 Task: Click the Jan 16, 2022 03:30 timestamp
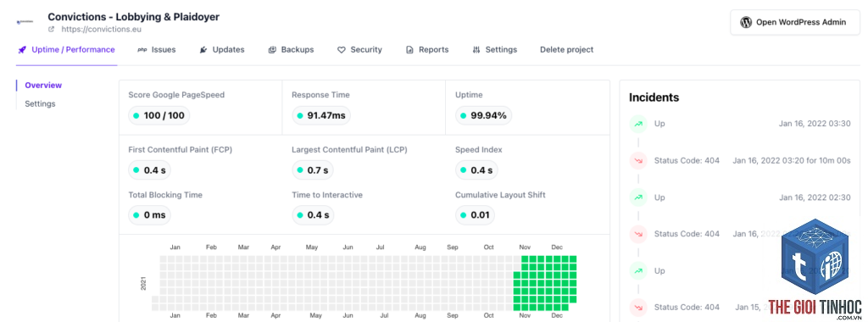(815, 124)
